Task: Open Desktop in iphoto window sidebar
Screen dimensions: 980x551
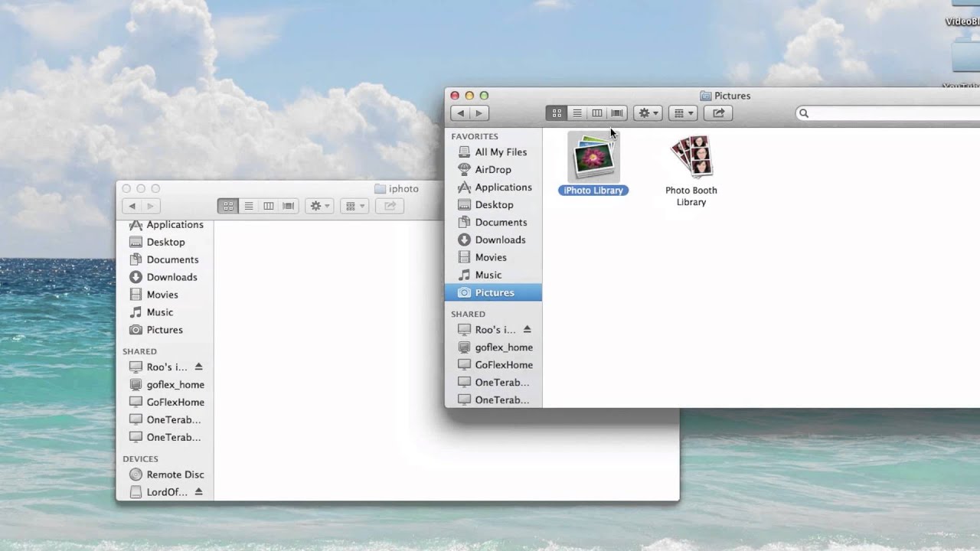Action: pos(165,243)
